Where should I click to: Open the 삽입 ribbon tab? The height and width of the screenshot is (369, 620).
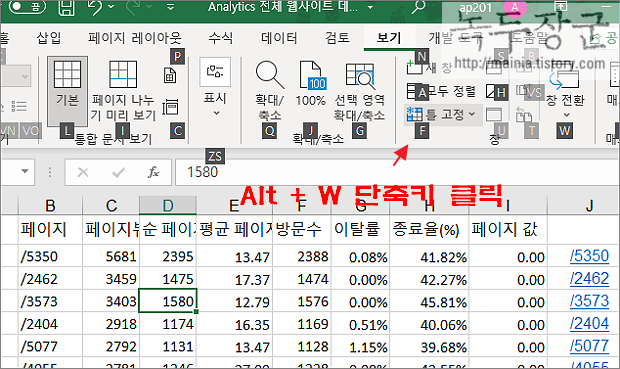[49, 38]
